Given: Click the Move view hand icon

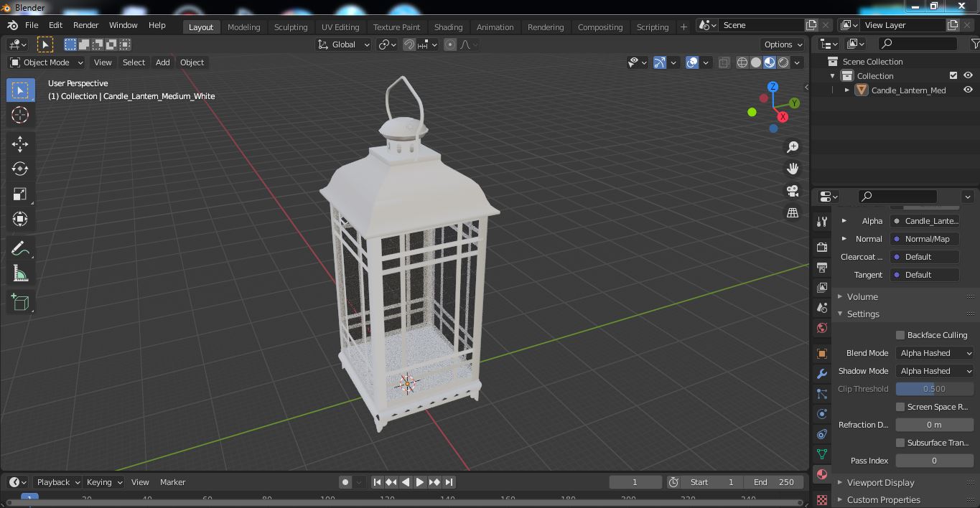Looking at the screenshot, I should point(793,169).
